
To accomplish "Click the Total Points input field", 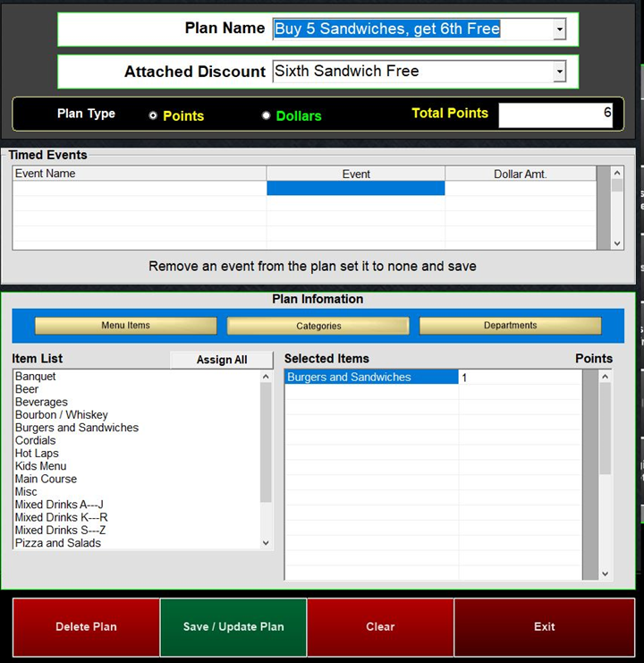I will click(x=555, y=115).
